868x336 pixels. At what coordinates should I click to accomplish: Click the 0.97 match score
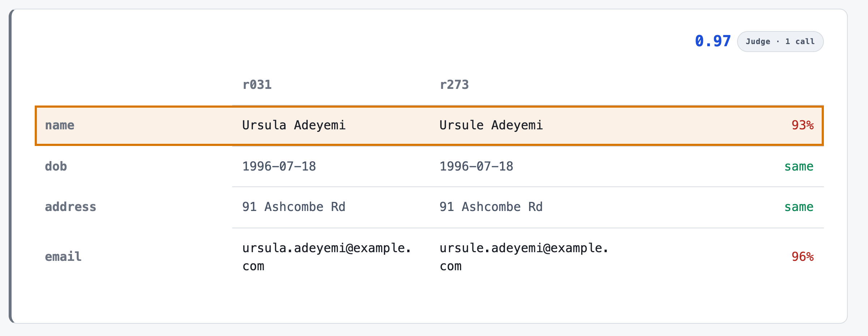pos(713,41)
